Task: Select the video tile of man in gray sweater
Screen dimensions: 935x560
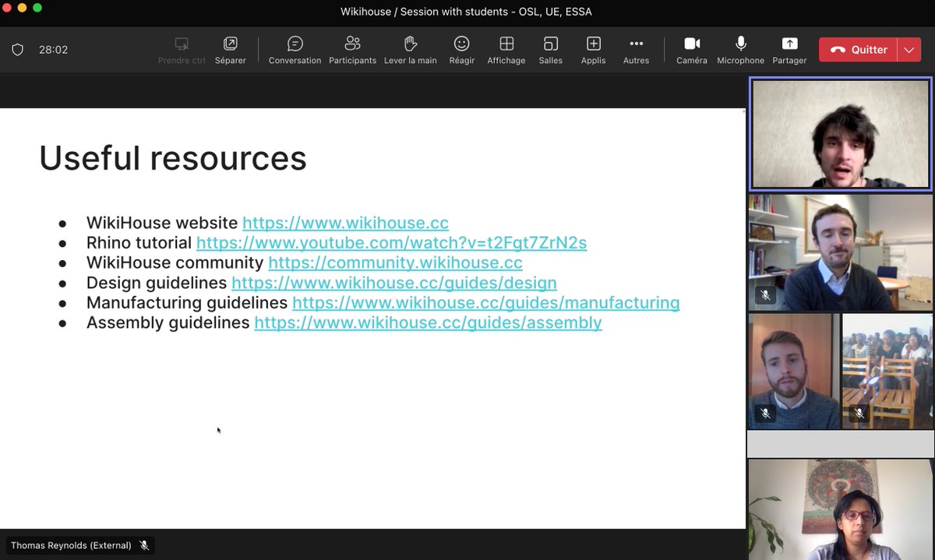Action: click(792, 372)
